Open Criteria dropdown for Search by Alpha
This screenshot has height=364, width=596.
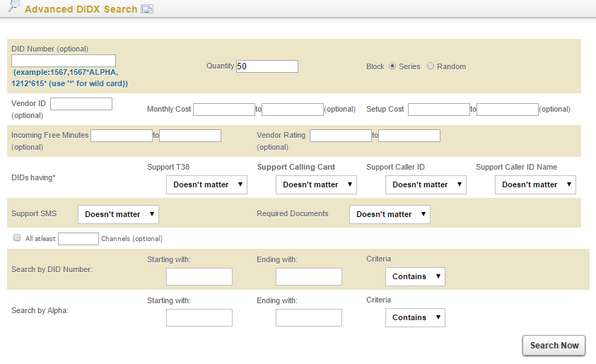point(415,317)
